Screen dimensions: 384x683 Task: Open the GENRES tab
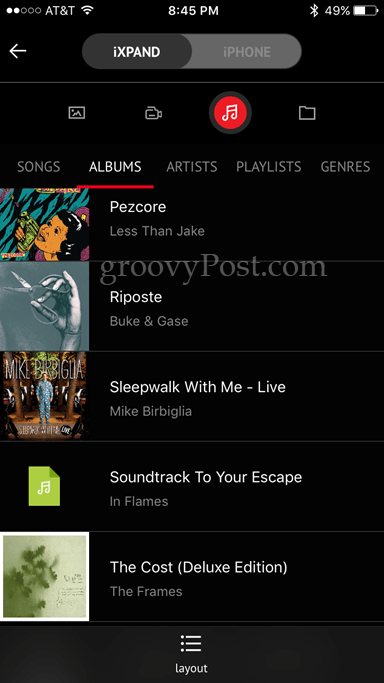[x=345, y=166]
